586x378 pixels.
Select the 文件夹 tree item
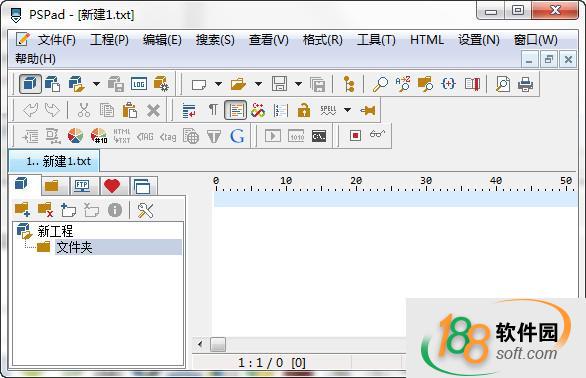click(x=74, y=247)
